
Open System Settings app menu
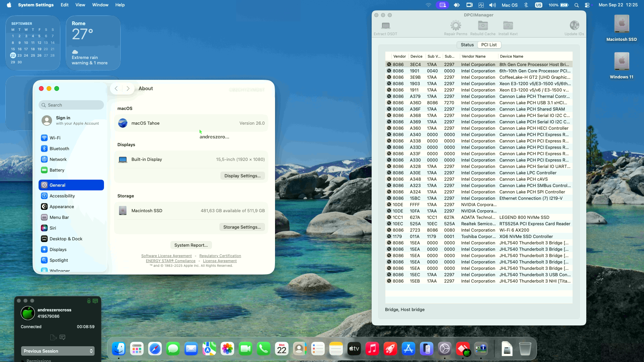pos(36,5)
